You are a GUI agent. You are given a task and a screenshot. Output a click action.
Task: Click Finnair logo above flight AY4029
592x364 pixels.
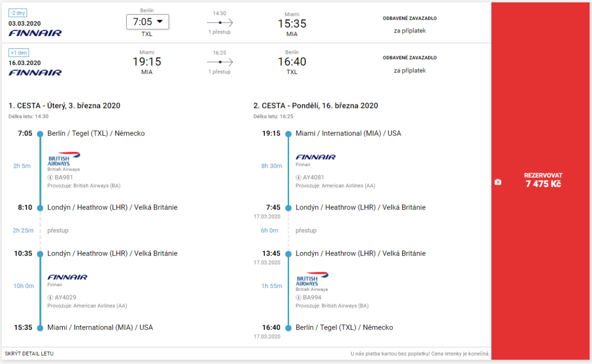coord(68,277)
